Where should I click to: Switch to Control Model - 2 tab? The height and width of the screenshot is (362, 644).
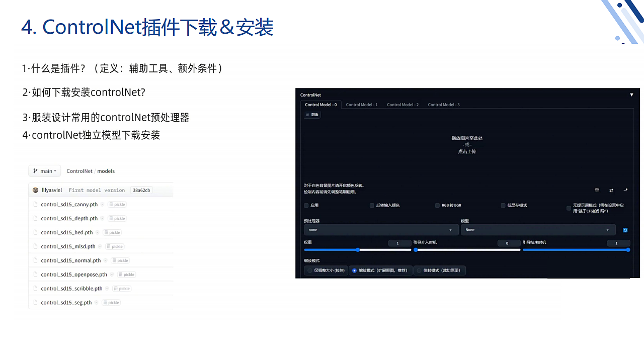(x=403, y=105)
